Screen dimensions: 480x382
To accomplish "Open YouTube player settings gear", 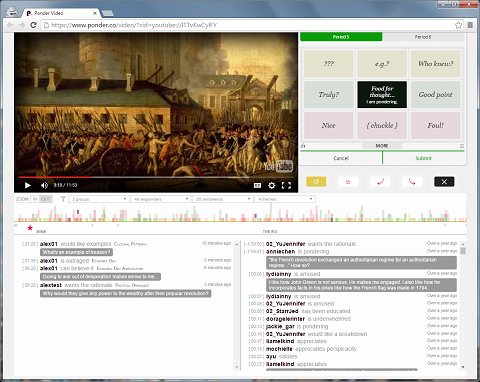I will click(x=272, y=185).
